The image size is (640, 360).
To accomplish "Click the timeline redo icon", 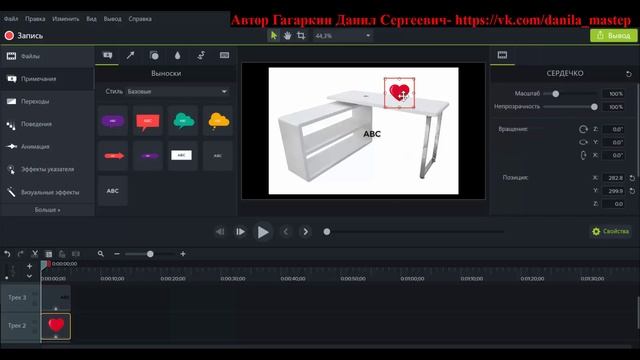I will click(x=20, y=254).
